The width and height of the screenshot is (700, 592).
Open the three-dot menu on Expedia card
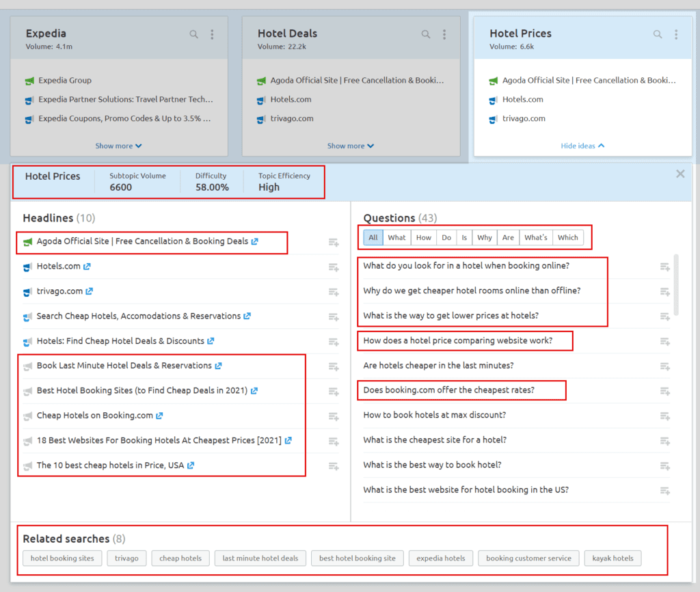(212, 34)
